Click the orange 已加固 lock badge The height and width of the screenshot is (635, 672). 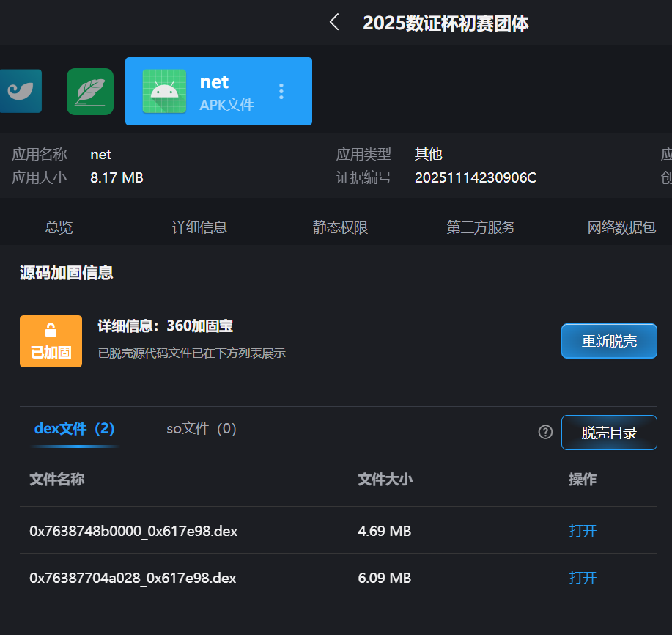click(x=51, y=341)
